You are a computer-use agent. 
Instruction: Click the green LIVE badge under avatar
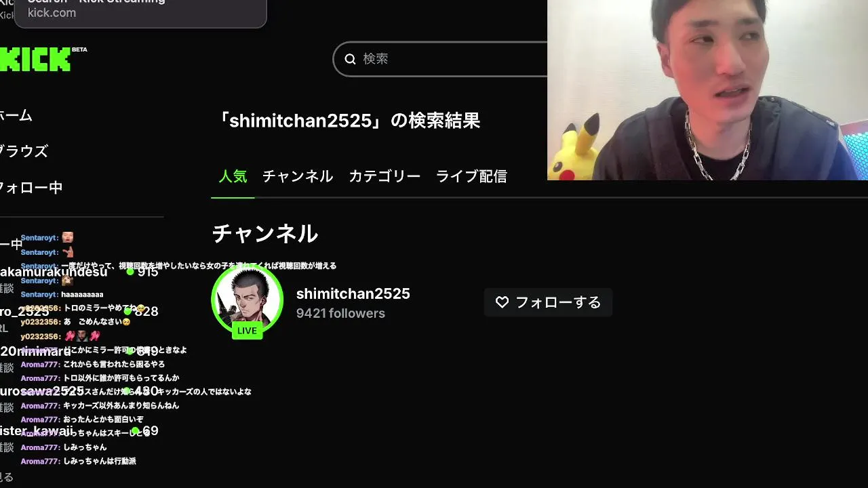pyautogui.click(x=247, y=331)
